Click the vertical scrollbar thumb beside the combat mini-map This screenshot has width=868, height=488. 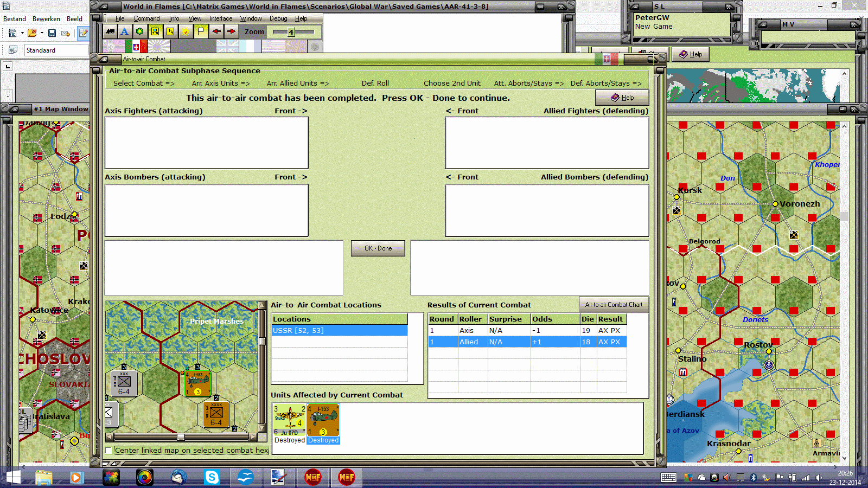[262, 341]
